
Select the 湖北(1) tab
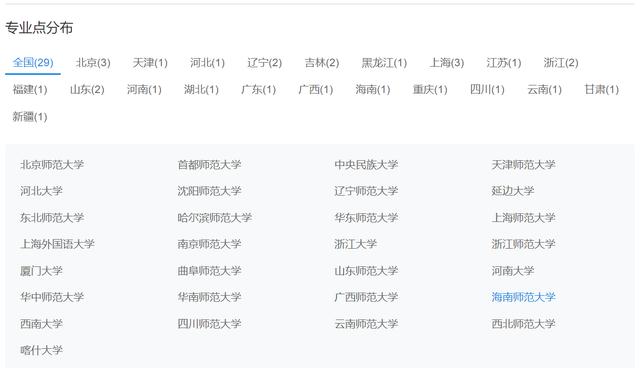click(201, 89)
